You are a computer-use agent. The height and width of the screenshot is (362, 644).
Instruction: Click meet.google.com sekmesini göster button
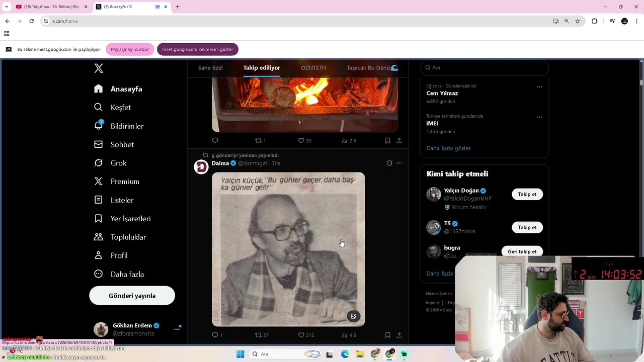198,49
